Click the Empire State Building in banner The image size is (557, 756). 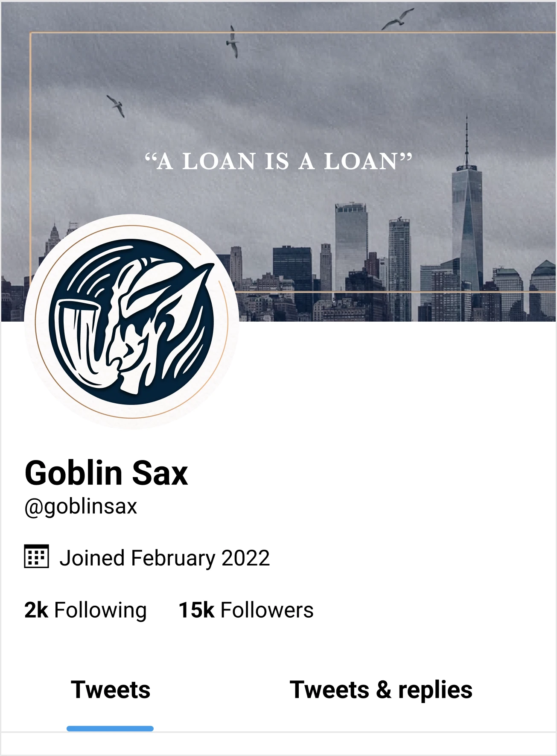(53, 240)
